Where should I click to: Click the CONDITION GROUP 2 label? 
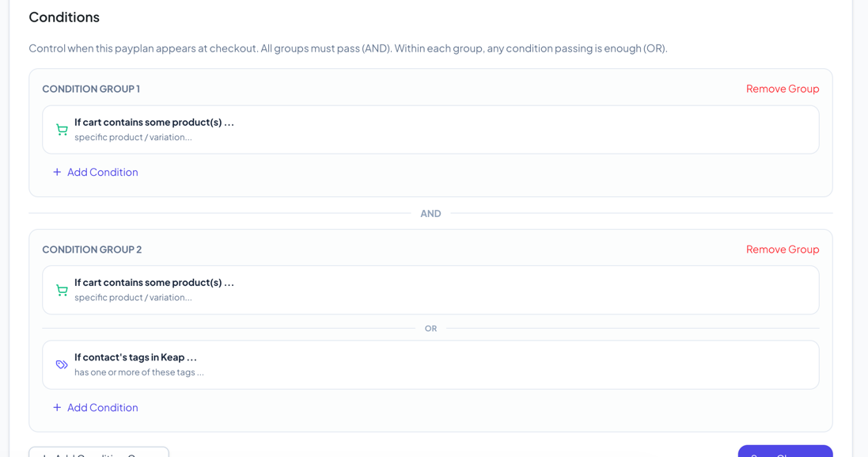pyautogui.click(x=92, y=249)
